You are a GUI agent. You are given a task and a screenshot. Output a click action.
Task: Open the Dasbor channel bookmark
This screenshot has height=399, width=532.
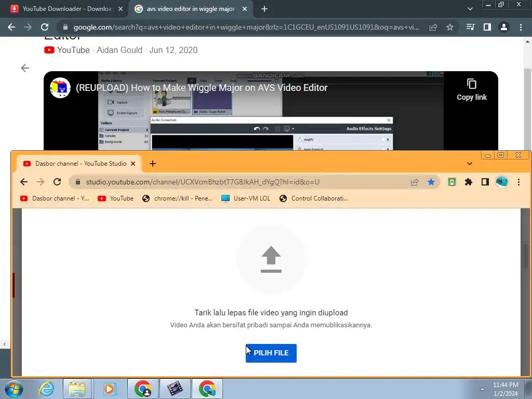(x=55, y=198)
